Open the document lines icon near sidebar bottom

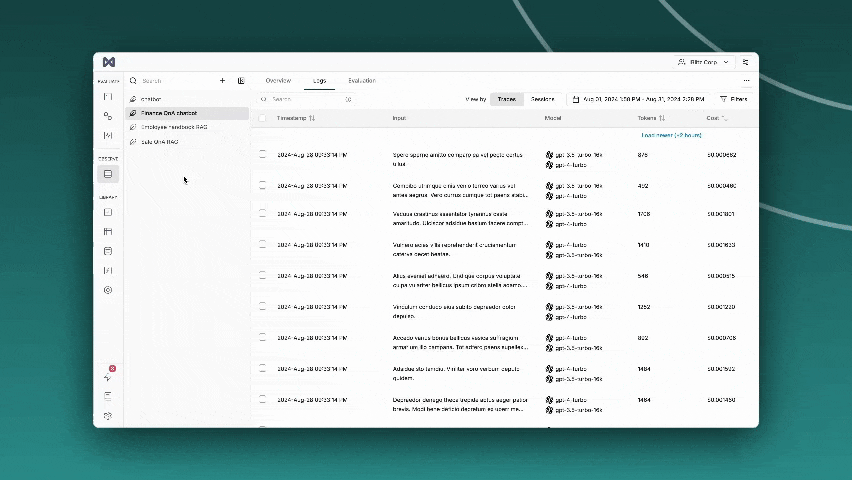[x=108, y=396]
